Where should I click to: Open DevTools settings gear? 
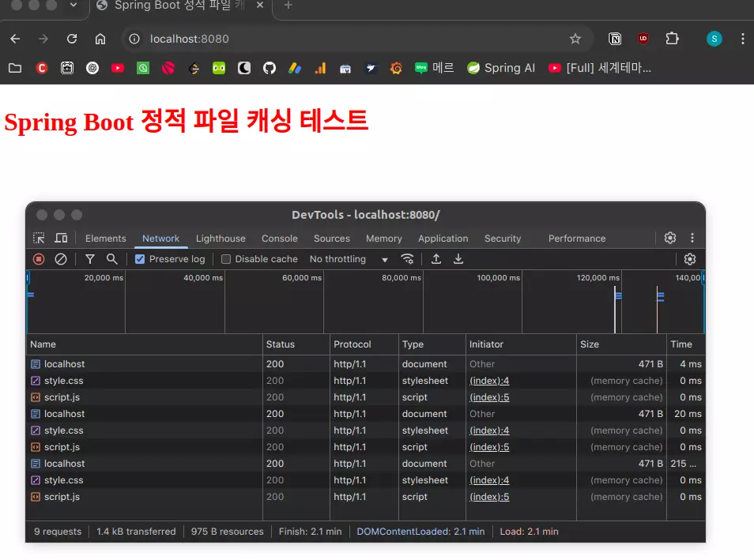pos(670,238)
